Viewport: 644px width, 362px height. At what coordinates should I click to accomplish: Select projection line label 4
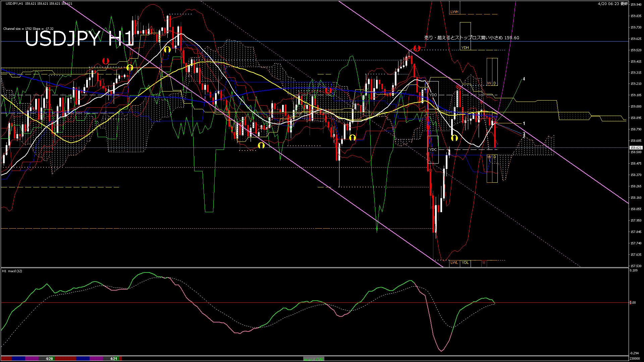[524, 79]
